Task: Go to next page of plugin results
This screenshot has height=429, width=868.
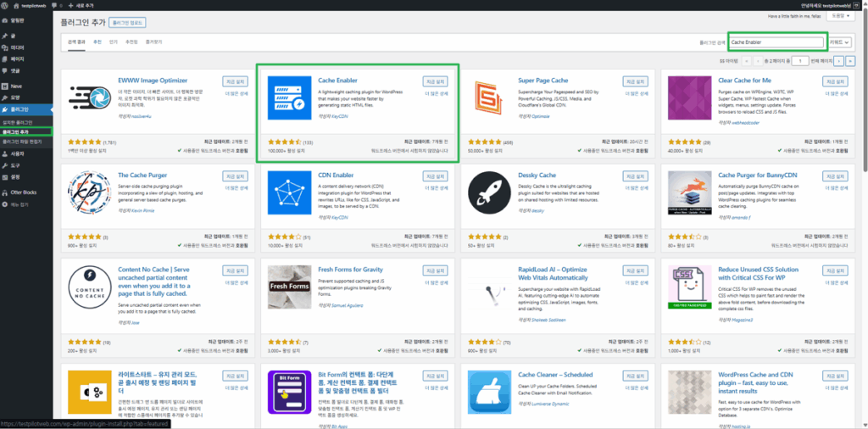Action: (x=837, y=61)
